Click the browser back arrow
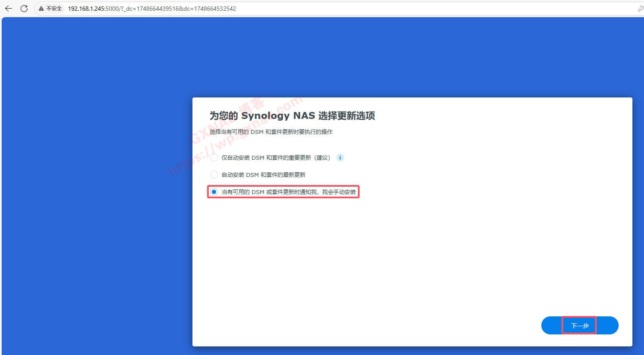Image resolution: width=644 pixels, height=355 pixels. [x=9, y=9]
